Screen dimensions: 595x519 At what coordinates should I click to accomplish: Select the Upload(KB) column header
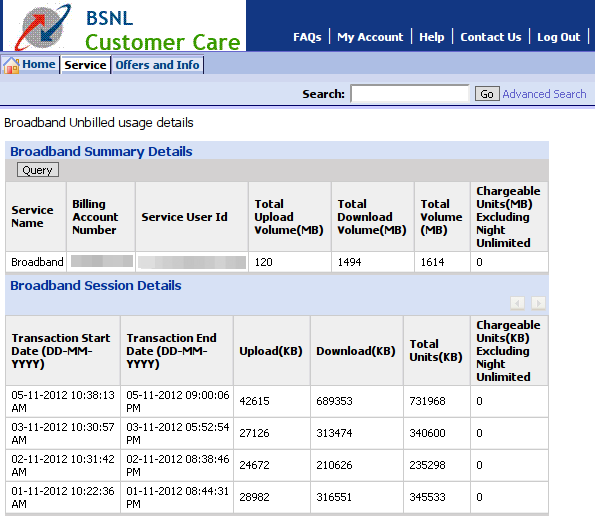pos(272,351)
